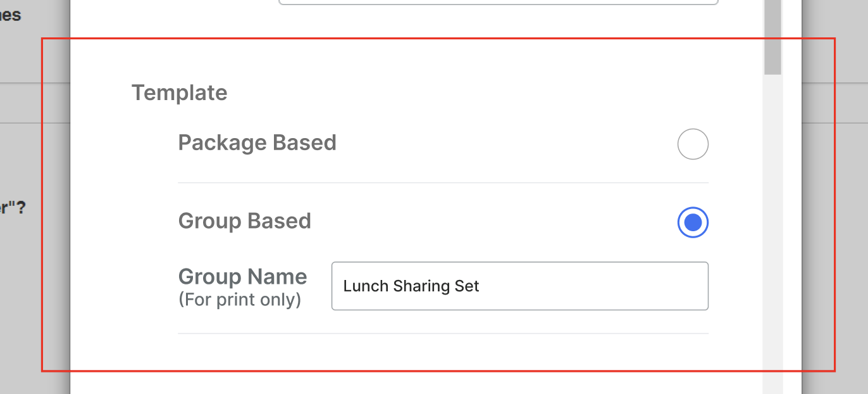This screenshot has width=868, height=394.
Task: Click the divider line beneath Group Name field
Action: pos(443,333)
